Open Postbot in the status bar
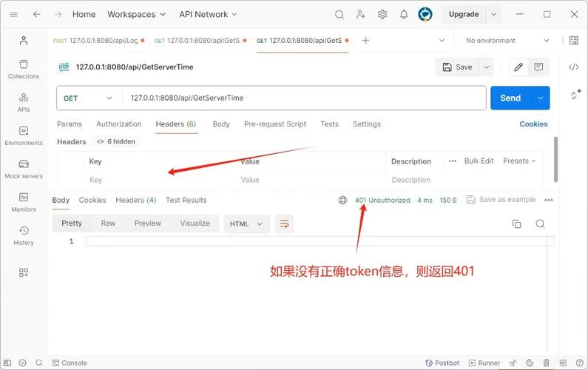 point(442,363)
